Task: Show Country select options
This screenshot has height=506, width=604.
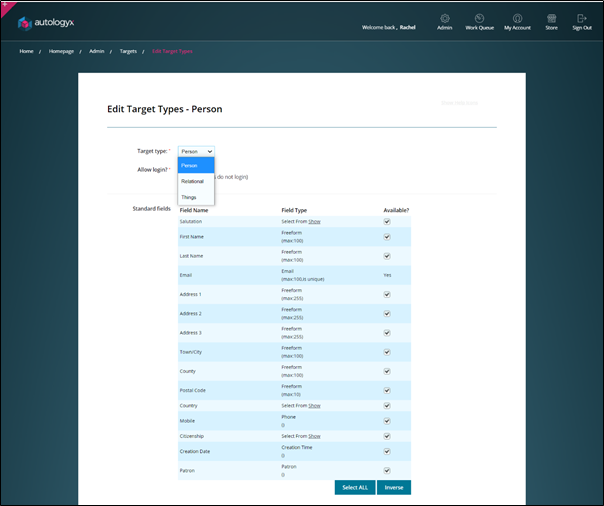Action: click(314, 405)
